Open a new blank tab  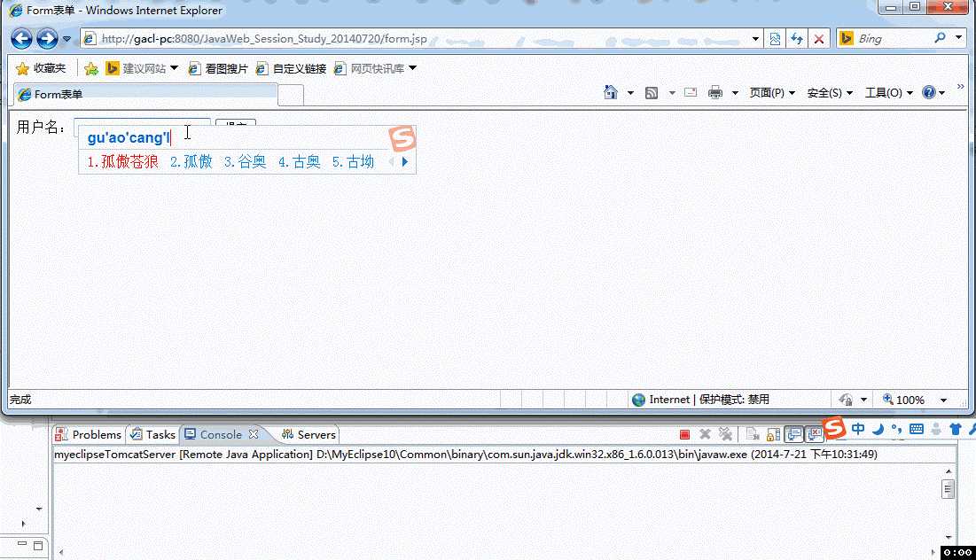pyautogui.click(x=291, y=95)
